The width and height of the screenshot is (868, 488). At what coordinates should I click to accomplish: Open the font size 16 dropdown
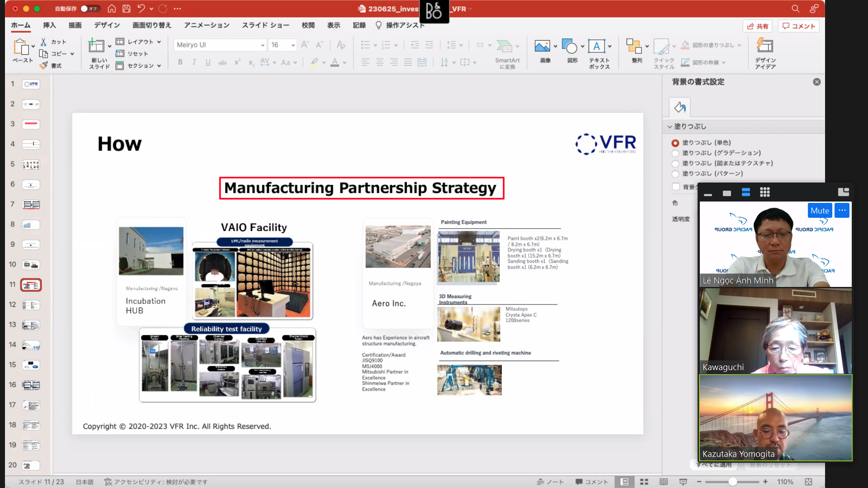coord(293,45)
